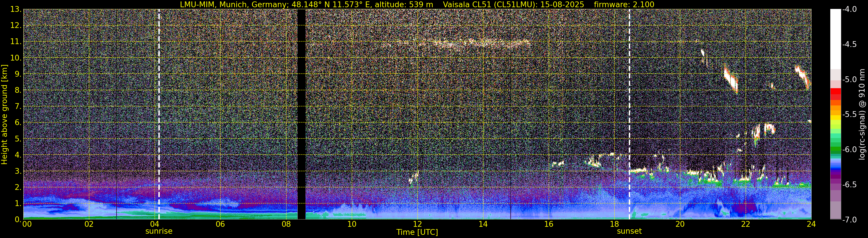Click time axis tick '06'
Image resolution: width=868 pixels, height=238 pixels.
tap(220, 224)
